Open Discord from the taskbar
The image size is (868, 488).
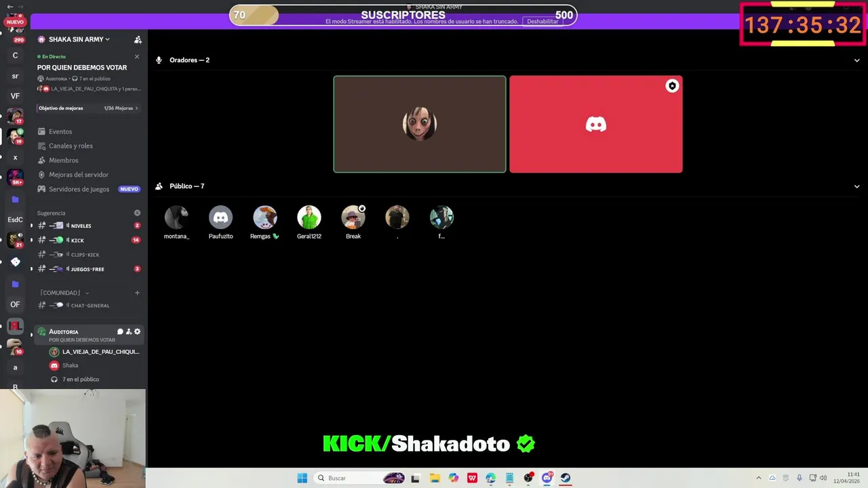(547, 478)
